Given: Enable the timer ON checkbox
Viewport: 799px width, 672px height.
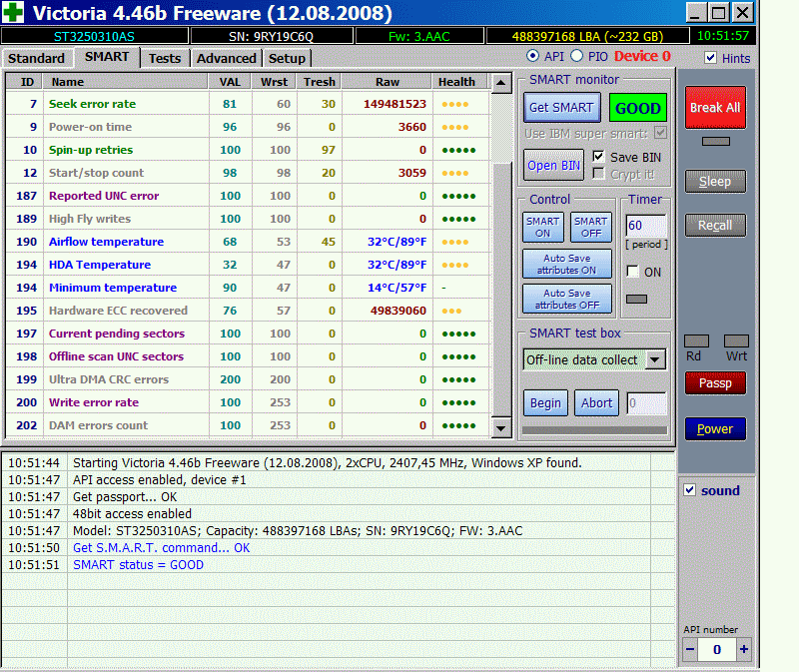Looking at the screenshot, I should (632, 272).
